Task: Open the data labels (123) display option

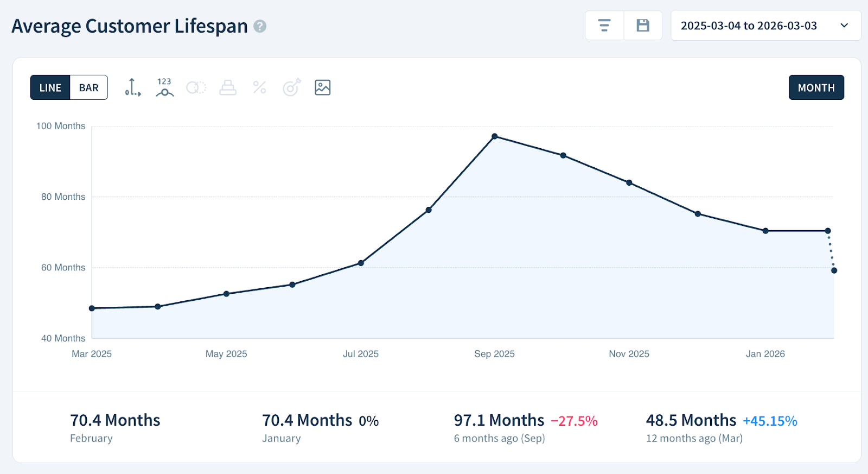Action: pyautogui.click(x=163, y=87)
